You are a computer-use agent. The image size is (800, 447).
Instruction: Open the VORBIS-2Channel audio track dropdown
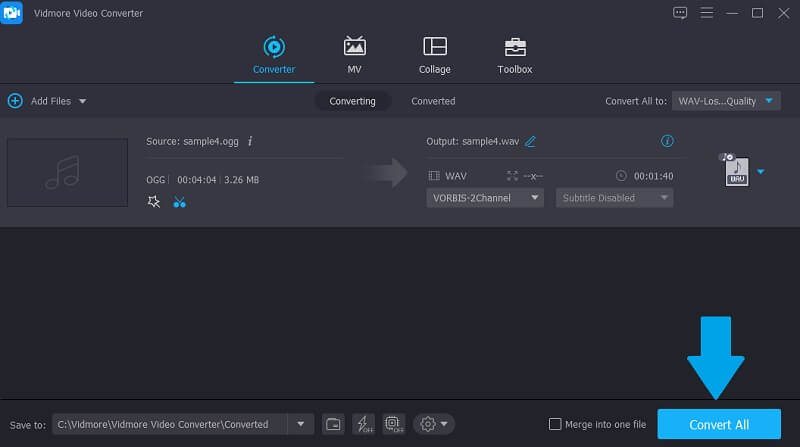pyautogui.click(x=484, y=198)
